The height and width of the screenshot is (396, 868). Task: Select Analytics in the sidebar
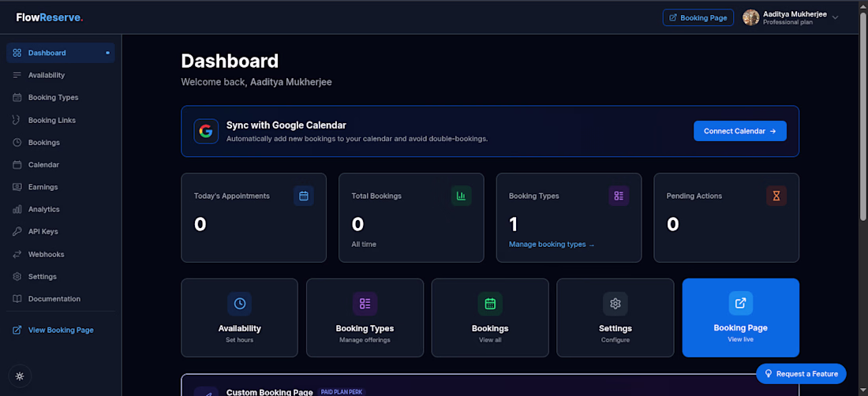tap(61, 209)
